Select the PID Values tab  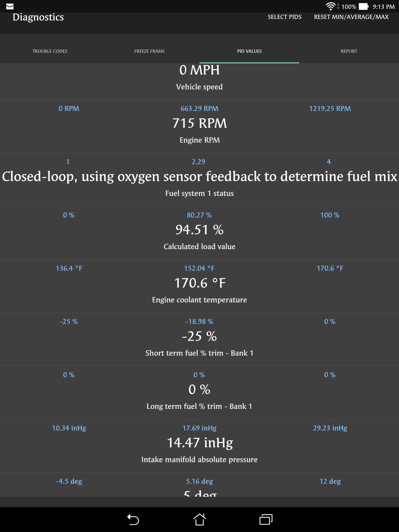[x=249, y=51]
